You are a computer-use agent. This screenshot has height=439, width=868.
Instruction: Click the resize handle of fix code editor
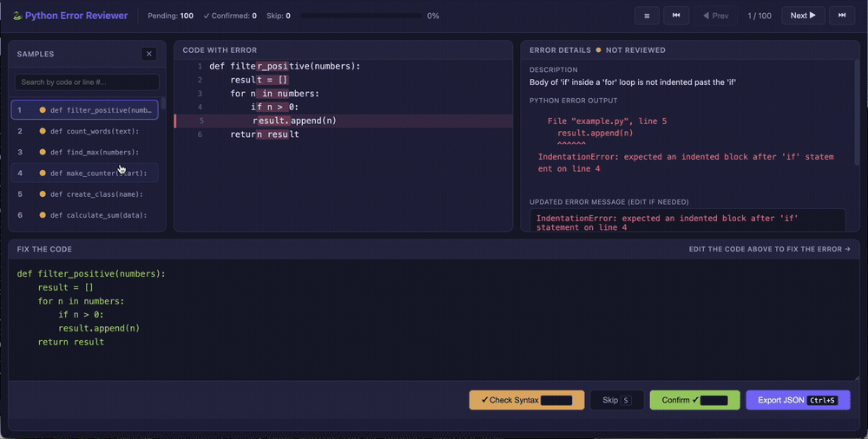[855, 377]
